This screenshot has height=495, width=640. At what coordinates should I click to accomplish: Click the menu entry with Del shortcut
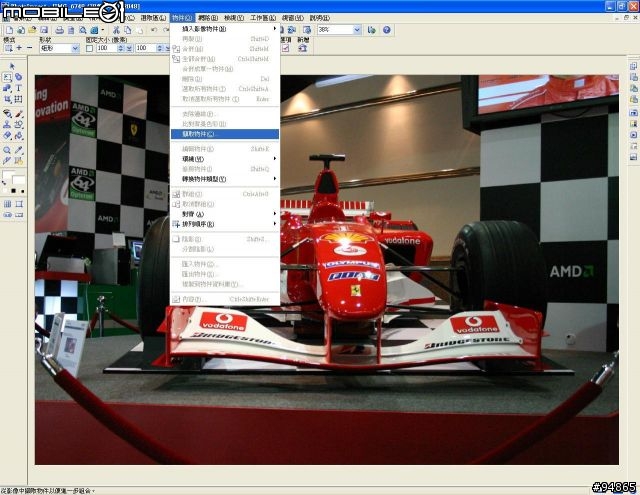click(224, 79)
